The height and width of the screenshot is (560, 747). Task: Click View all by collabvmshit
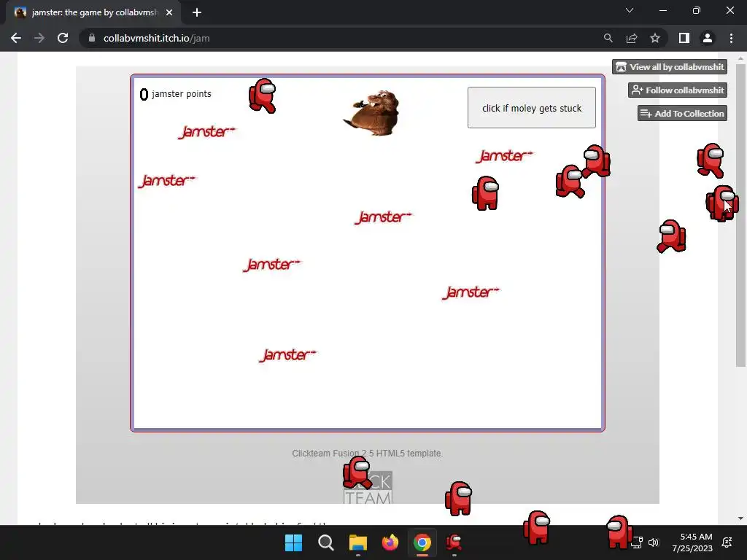pos(670,67)
